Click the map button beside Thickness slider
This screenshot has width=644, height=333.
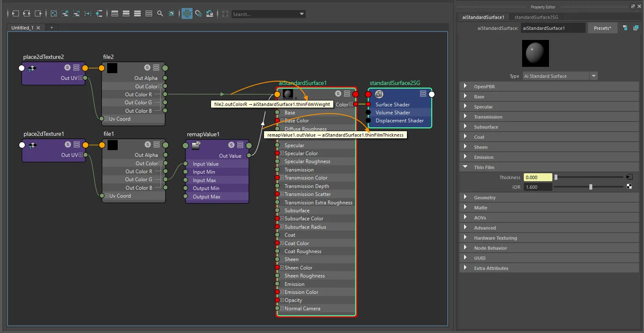[x=629, y=177]
